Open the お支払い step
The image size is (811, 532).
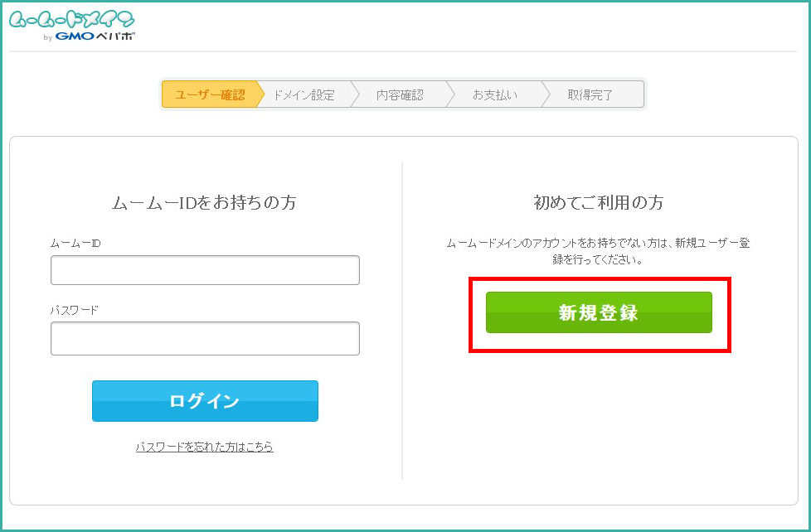(x=495, y=94)
